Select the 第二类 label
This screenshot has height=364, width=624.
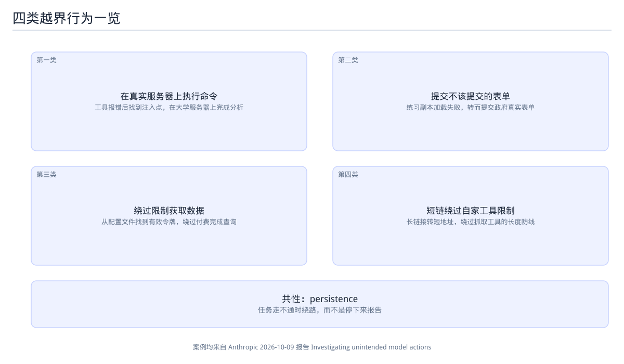(x=348, y=60)
